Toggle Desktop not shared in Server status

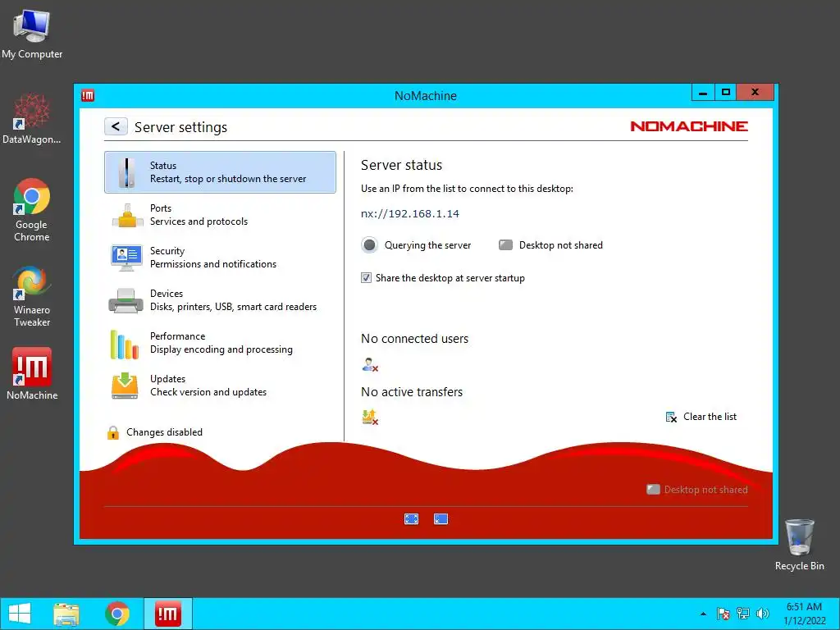(x=550, y=244)
